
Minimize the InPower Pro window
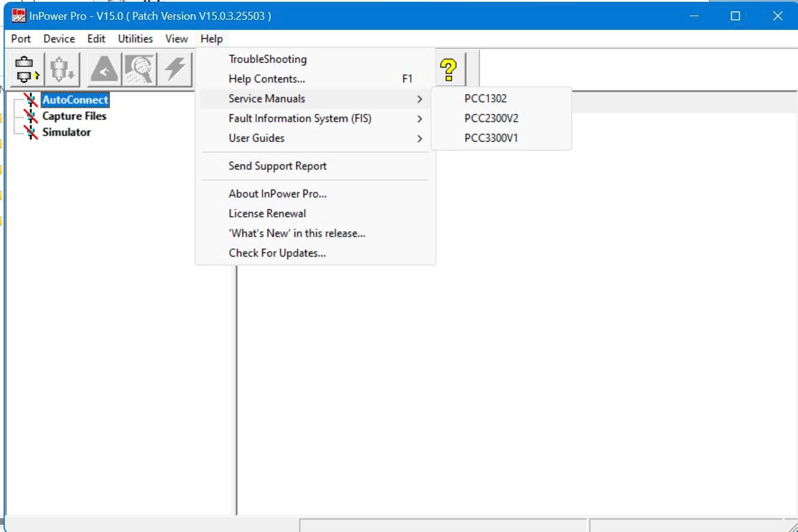tap(694, 16)
